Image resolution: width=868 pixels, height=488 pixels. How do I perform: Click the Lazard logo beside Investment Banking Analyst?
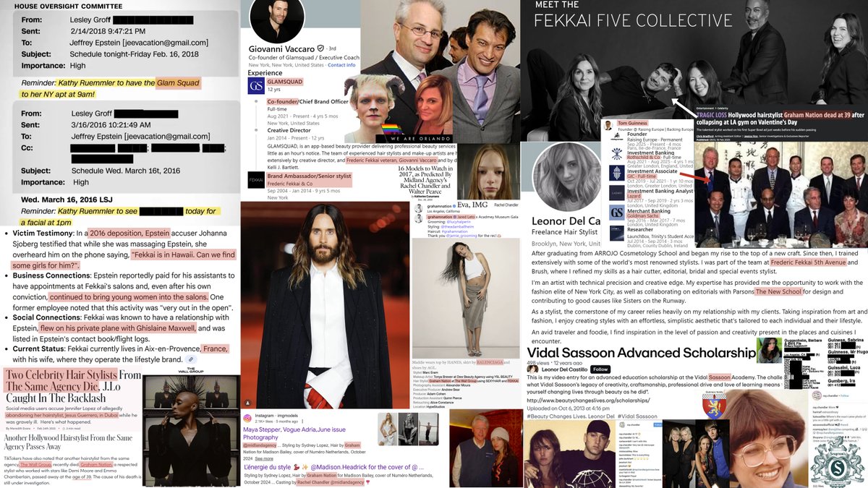(x=616, y=194)
